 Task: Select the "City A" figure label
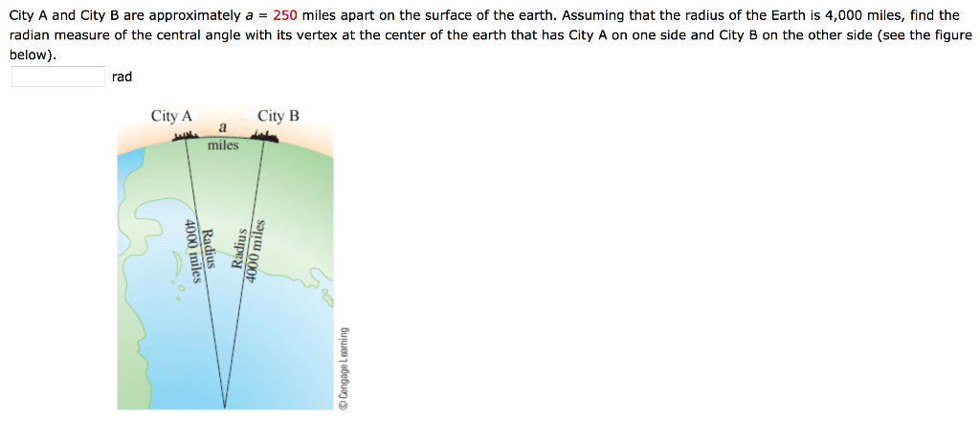[171, 116]
